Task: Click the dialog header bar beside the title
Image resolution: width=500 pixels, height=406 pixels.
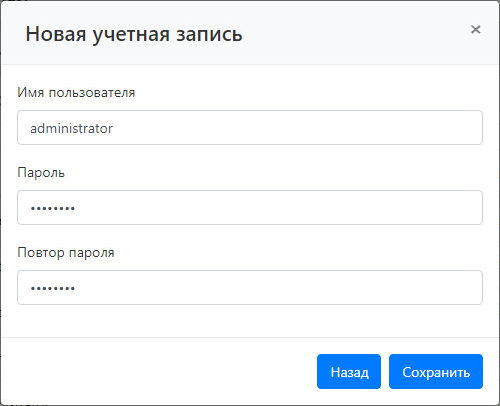Action: coord(353,33)
